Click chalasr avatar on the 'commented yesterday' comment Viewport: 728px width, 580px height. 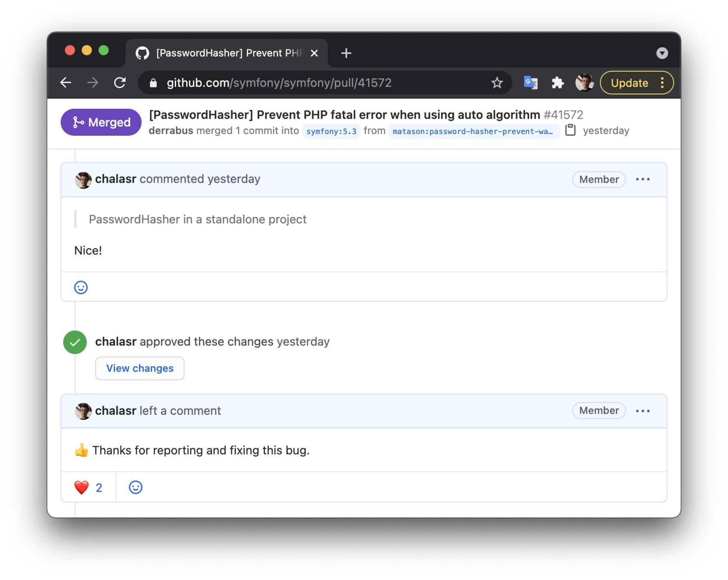tap(83, 180)
